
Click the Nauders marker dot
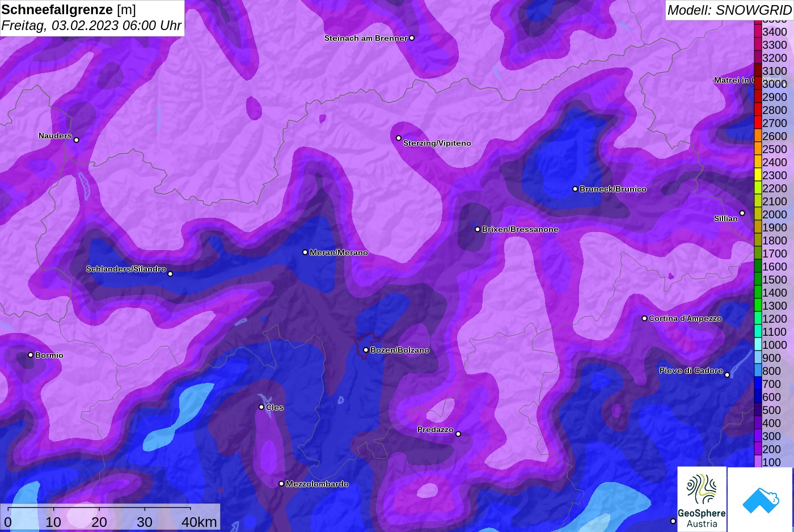[x=77, y=140]
